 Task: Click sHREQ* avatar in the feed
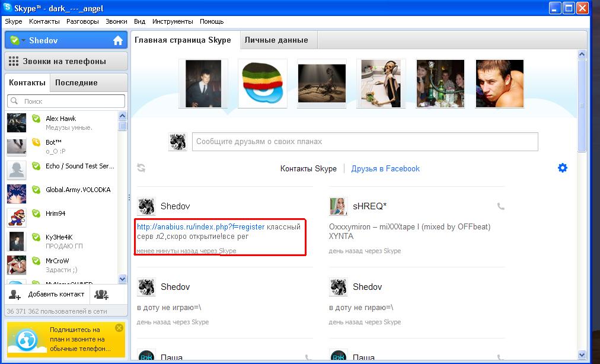coord(339,206)
